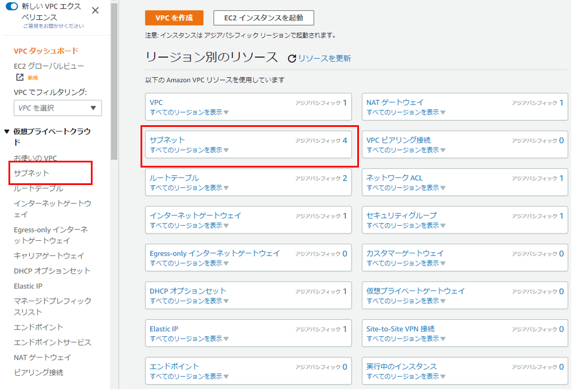
Task: Open エンドポイント resource card link
Action: 174,367
